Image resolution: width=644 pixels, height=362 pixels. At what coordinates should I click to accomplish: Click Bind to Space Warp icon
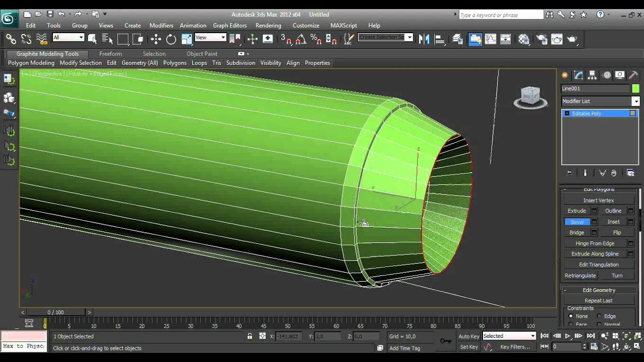(x=42, y=39)
